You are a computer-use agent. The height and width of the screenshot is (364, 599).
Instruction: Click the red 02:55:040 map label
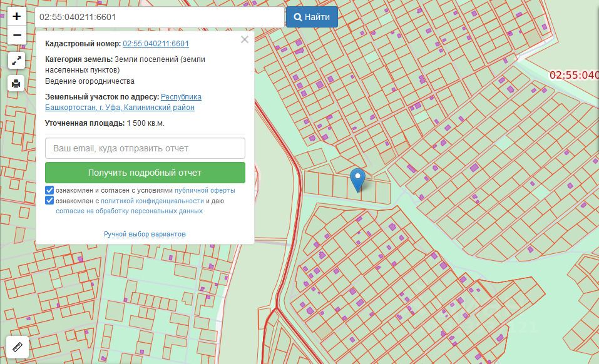[x=574, y=75]
